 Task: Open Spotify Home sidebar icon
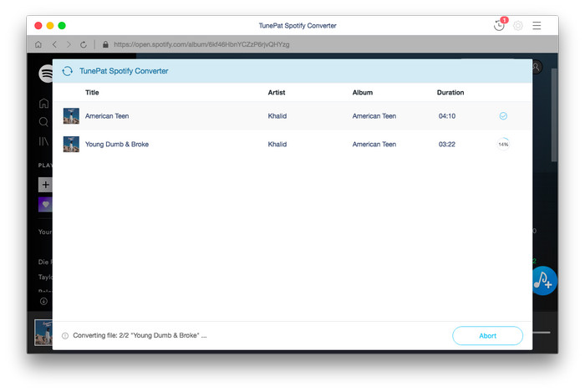pyautogui.click(x=43, y=104)
